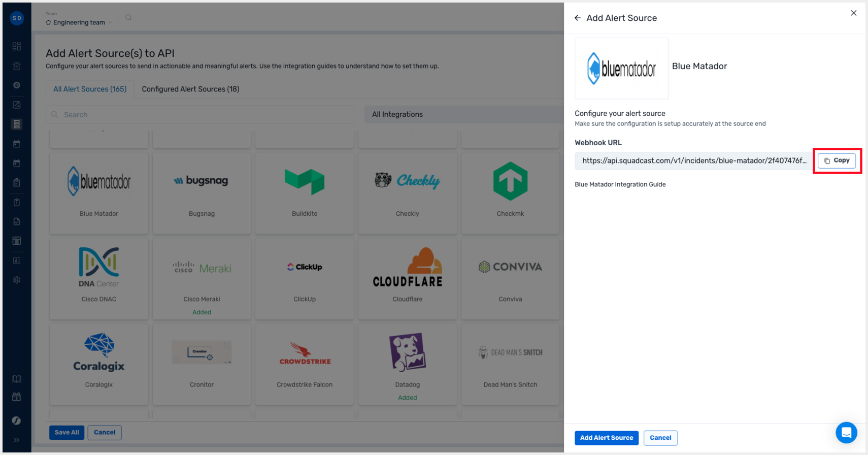Screen dimensions: 868x455
Task: Select the CrowdStrike integration logo
Action: pyautogui.click(x=305, y=353)
